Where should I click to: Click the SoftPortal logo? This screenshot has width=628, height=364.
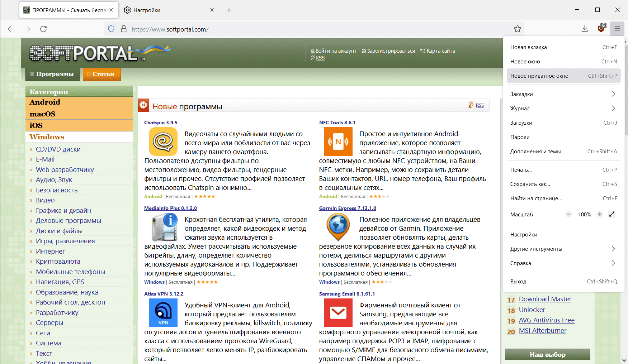(100, 53)
